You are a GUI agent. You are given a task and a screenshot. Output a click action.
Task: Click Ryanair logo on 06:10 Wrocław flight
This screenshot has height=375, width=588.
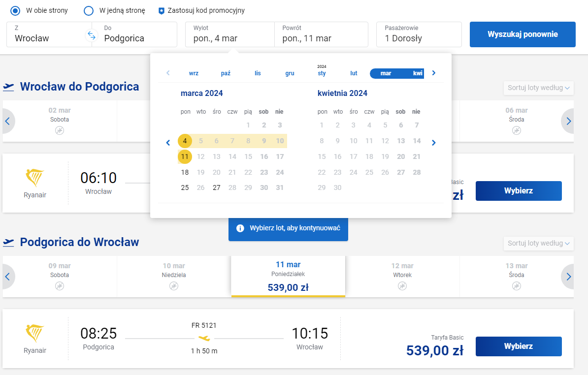coord(35,178)
